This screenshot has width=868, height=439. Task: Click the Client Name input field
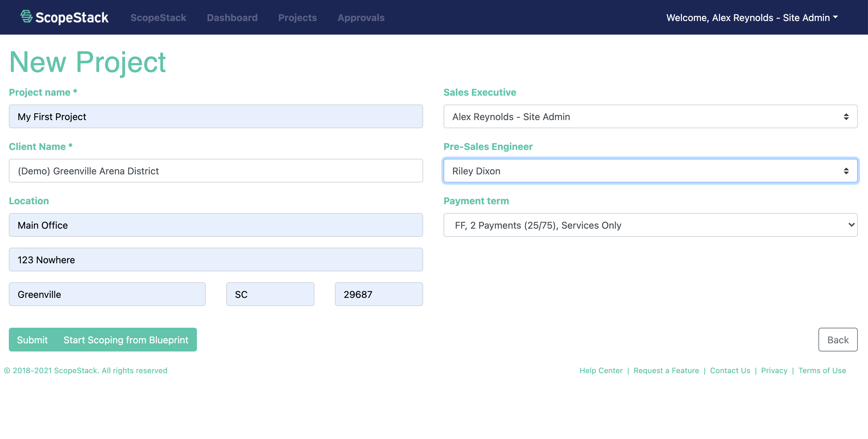tap(216, 171)
